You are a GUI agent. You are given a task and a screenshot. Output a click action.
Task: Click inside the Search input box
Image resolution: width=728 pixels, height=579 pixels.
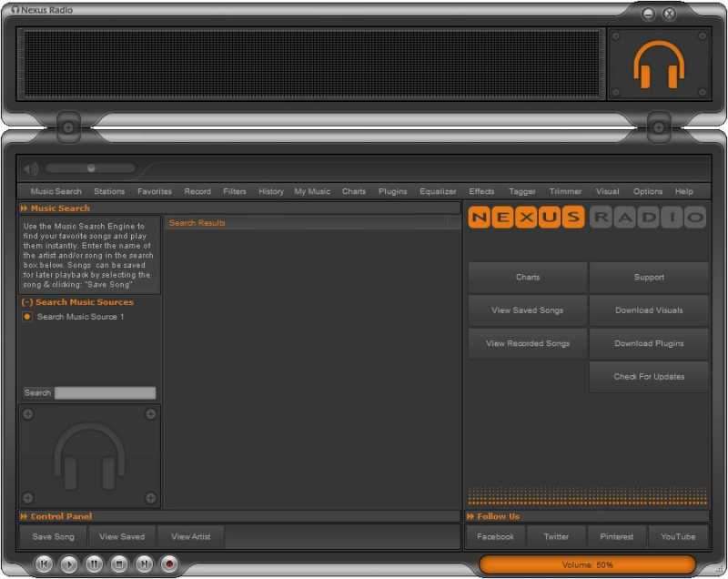coord(105,392)
